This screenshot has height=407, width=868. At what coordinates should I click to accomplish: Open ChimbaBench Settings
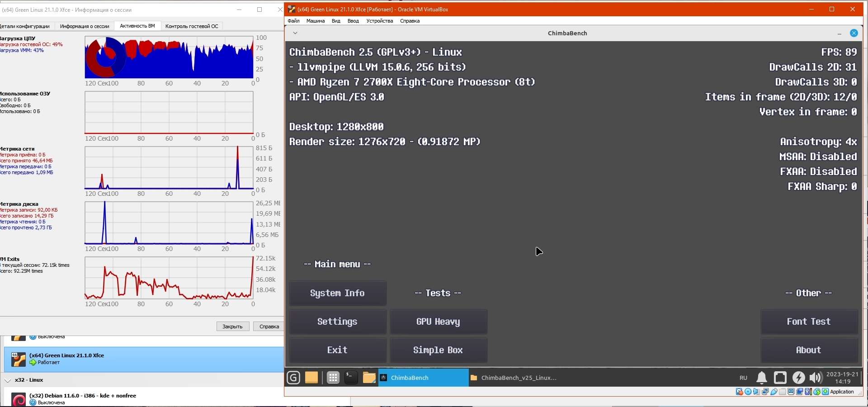click(338, 322)
